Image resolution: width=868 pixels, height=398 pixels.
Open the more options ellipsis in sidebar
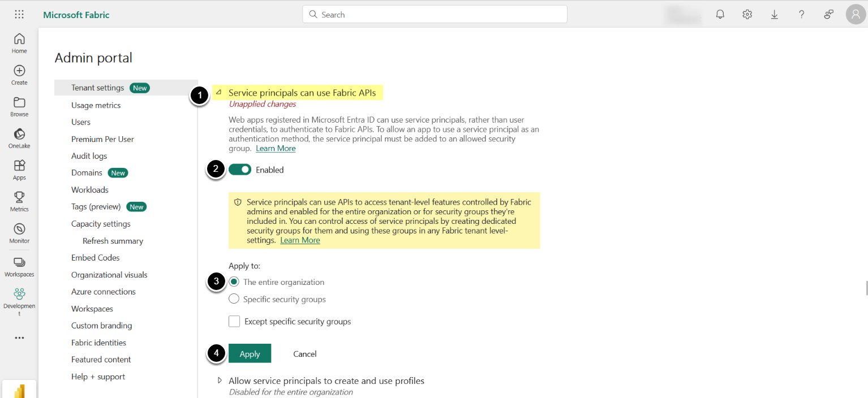[x=19, y=338]
